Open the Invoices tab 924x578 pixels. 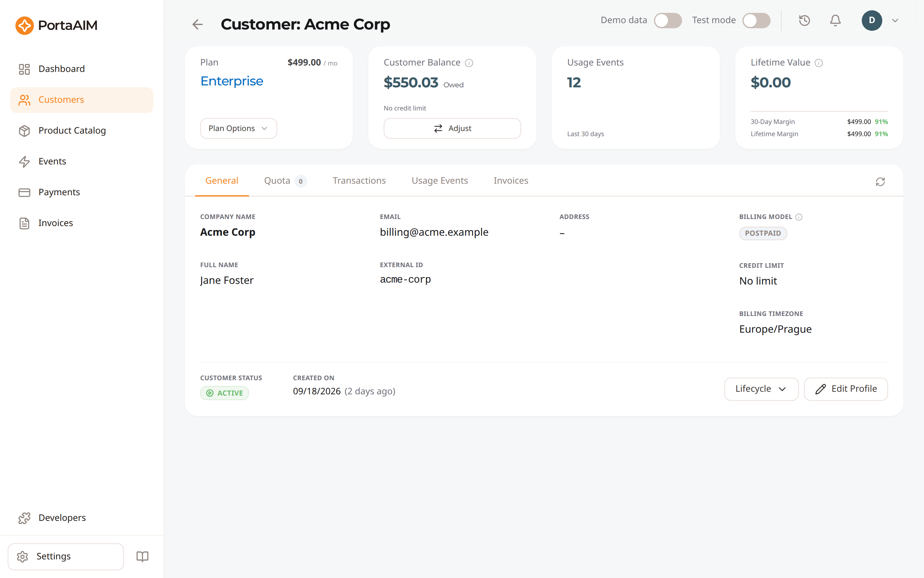pyautogui.click(x=511, y=180)
